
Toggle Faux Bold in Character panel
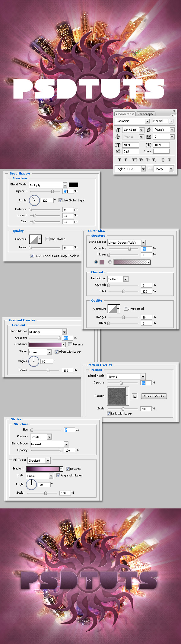coord(119,160)
